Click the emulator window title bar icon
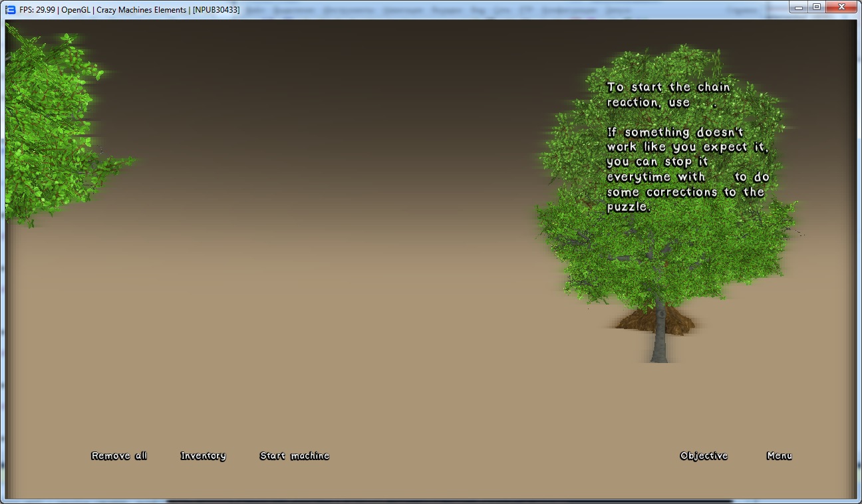This screenshot has width=862, height=504. point(10,9)
